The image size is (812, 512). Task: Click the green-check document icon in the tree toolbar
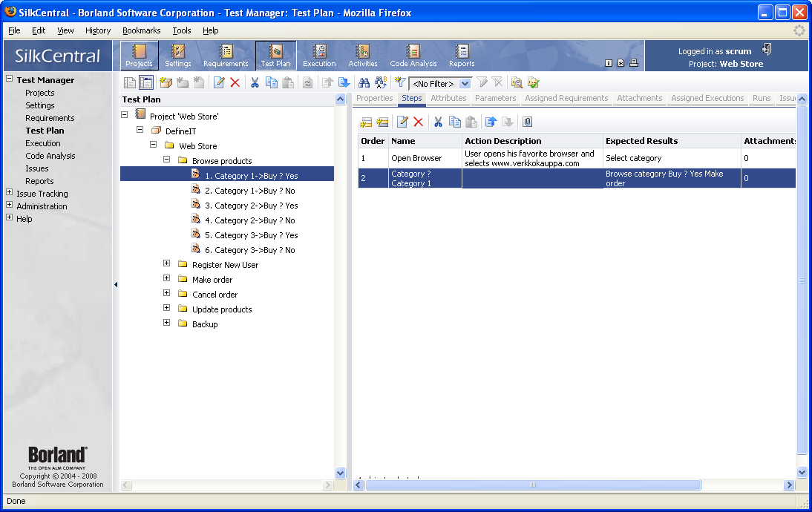tap(534, 82)
